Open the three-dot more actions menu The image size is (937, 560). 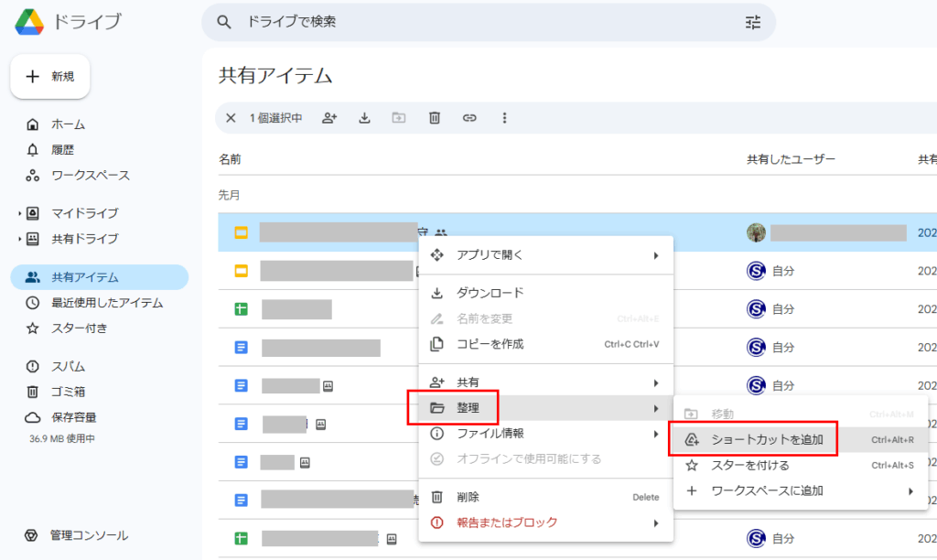(504, 118)
